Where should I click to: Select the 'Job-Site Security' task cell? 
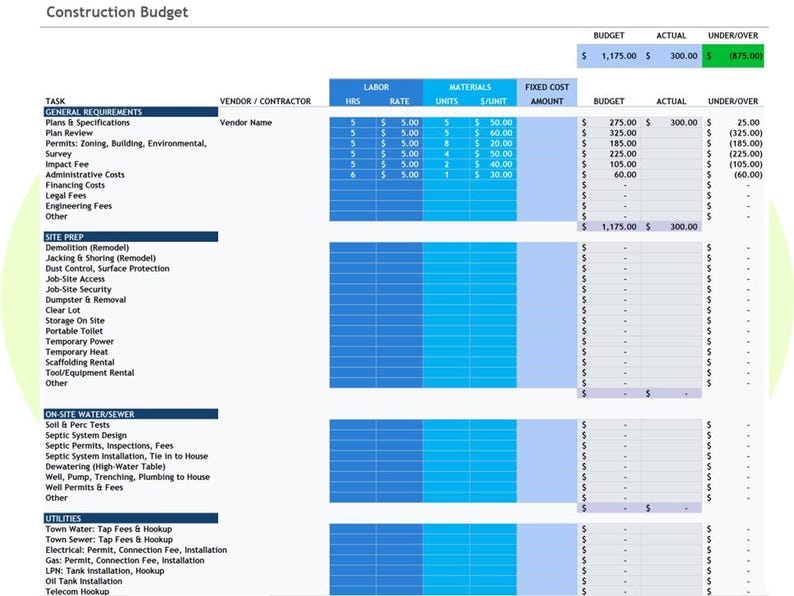click(x=78, y=290)
